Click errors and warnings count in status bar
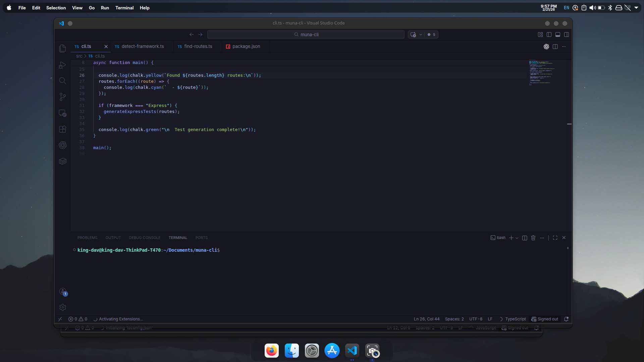This screenshot has height=362, width=644. click(78, 319)
